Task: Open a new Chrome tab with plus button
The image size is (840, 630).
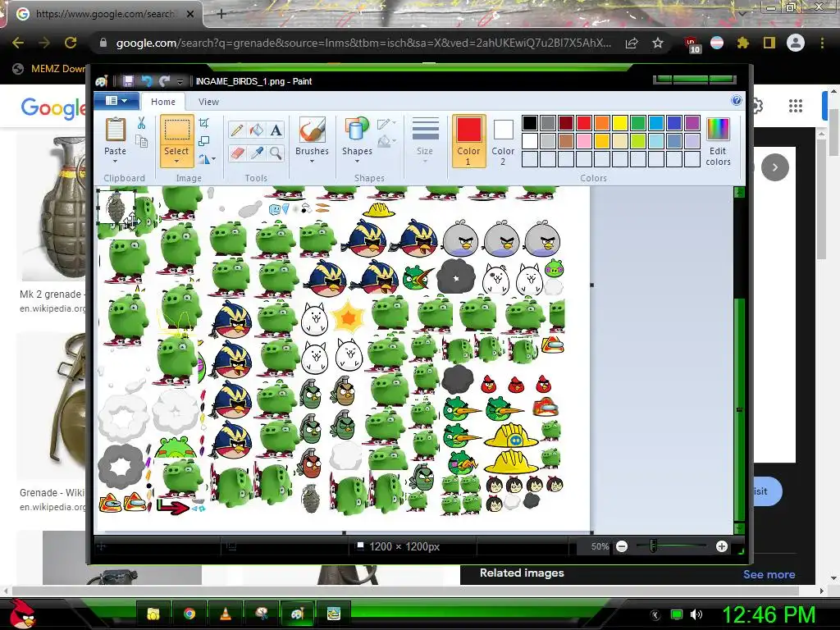Action: 221,14
